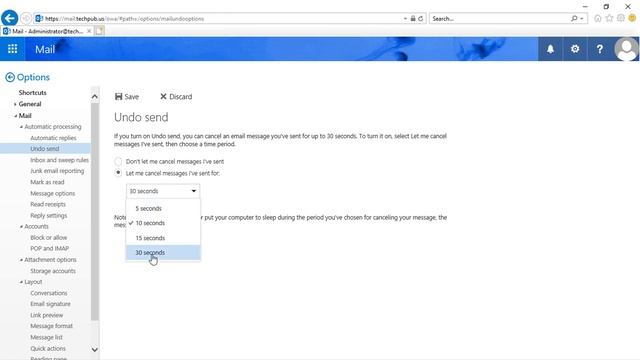
Task: Choose 5 seconds from the list
Action: (163, 208)
